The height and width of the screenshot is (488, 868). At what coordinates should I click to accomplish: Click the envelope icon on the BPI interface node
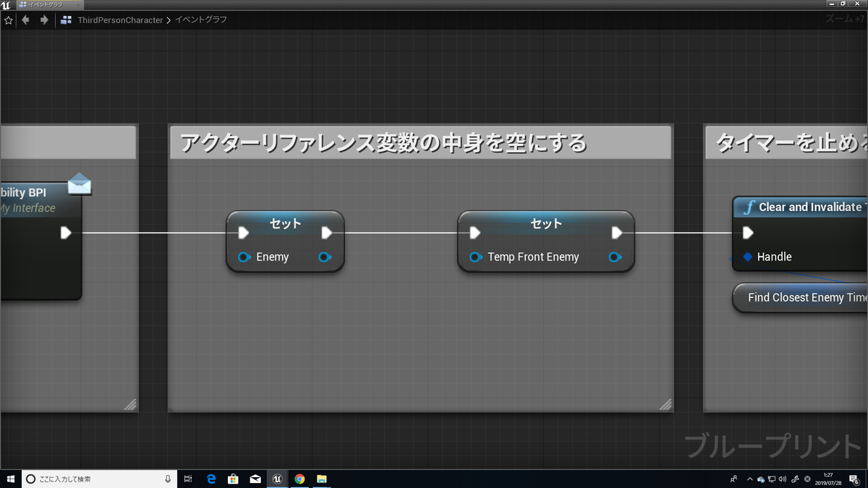(x=80, y=184)
